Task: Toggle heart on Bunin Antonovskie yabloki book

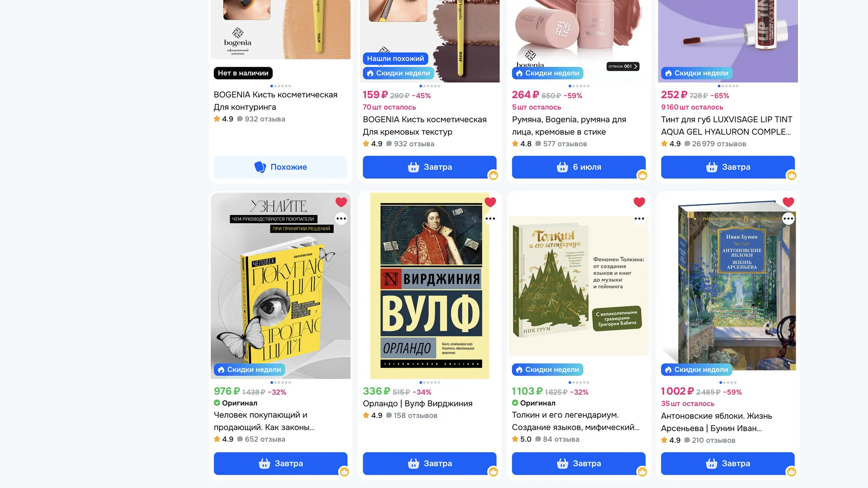Action: point(788,202)
